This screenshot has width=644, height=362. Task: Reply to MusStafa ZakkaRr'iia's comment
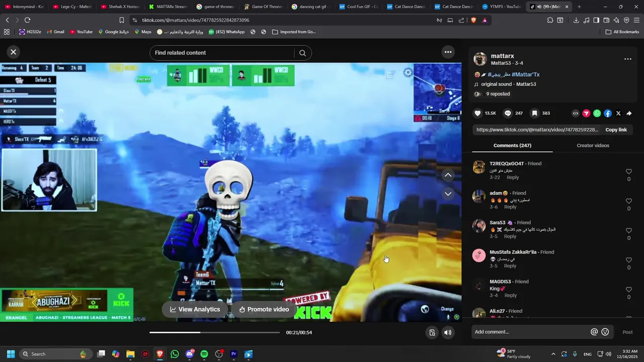(510, 266)
